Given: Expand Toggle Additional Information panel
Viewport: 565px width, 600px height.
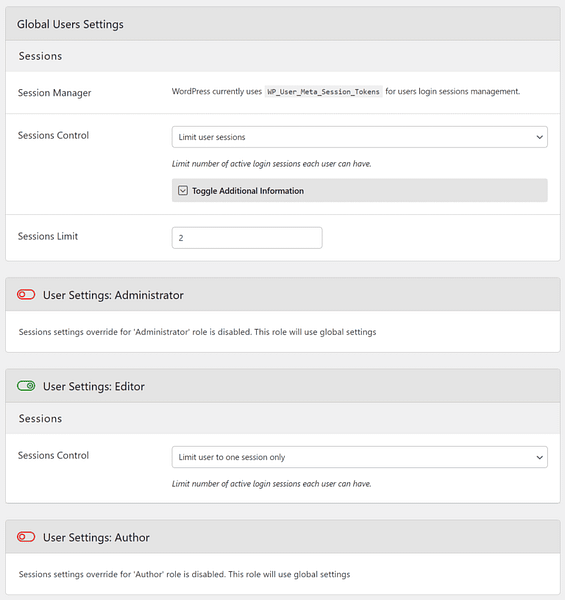Looking at the screenshot, I should tap(360, 191).
